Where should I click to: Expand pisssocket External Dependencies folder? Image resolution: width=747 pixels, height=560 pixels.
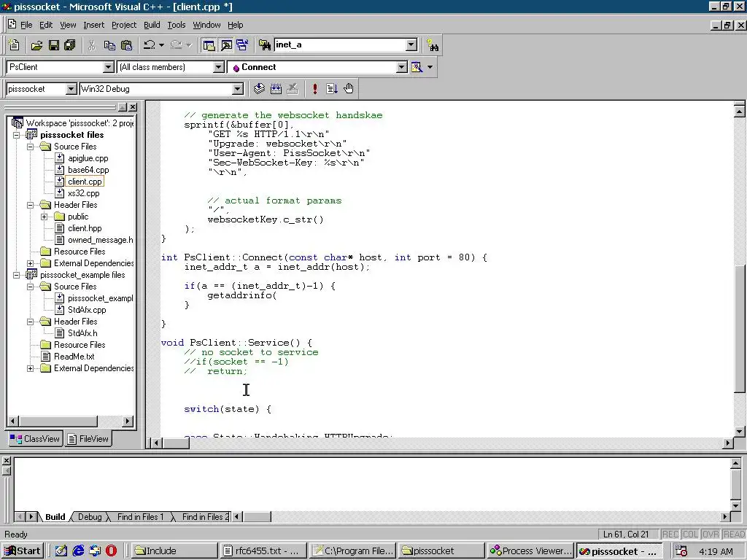tap(31, 263)
